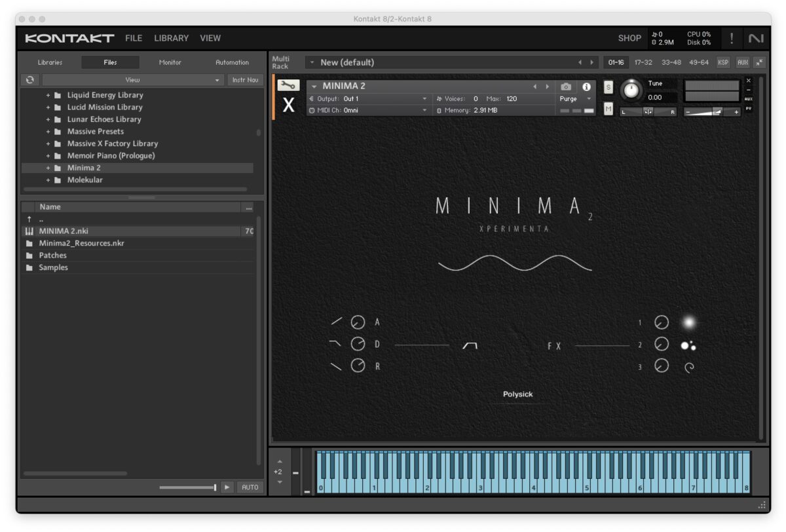The height and width of the screenshot is (532, 786).
Task: Click the Polysick preset name
Action: pos(517,394)
